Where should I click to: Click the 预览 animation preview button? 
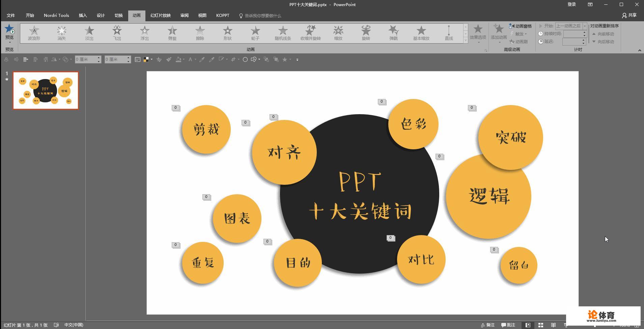point(9,33)
